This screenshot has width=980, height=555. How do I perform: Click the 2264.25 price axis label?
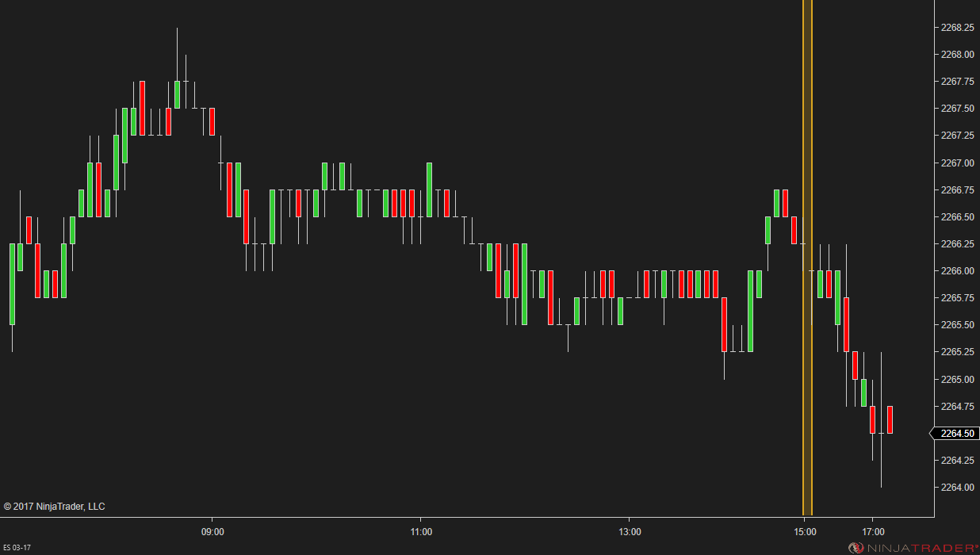pyautogui.click(x=957, y=460)
